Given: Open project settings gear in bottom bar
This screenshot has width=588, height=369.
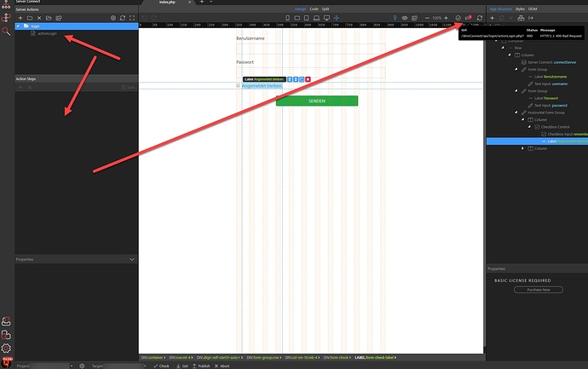Looking at the screenshot, I should [82, 366].
